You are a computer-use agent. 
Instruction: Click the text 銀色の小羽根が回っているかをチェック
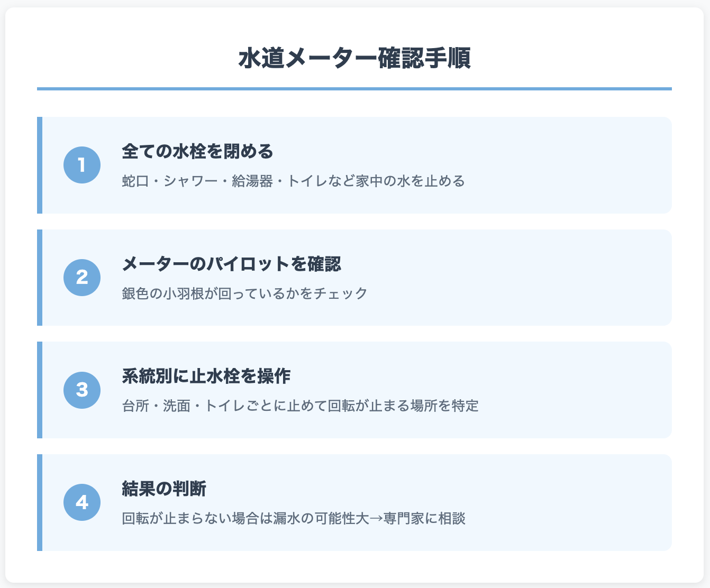244,293
